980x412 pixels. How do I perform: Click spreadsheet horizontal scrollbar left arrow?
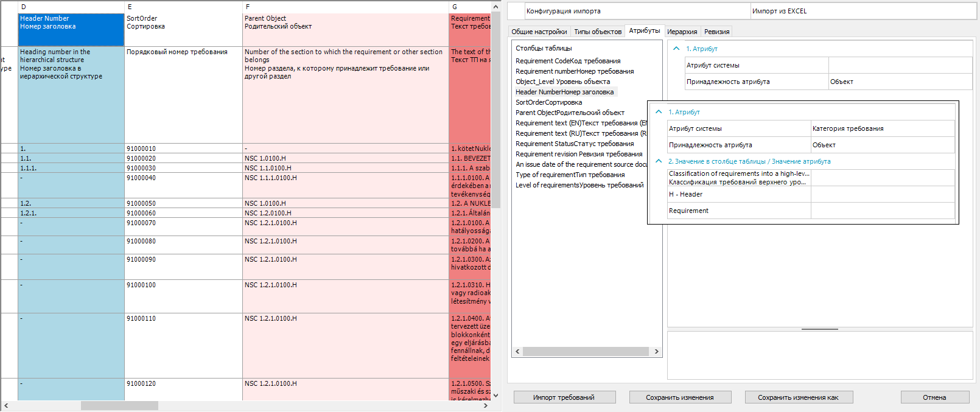click(6, 406)
